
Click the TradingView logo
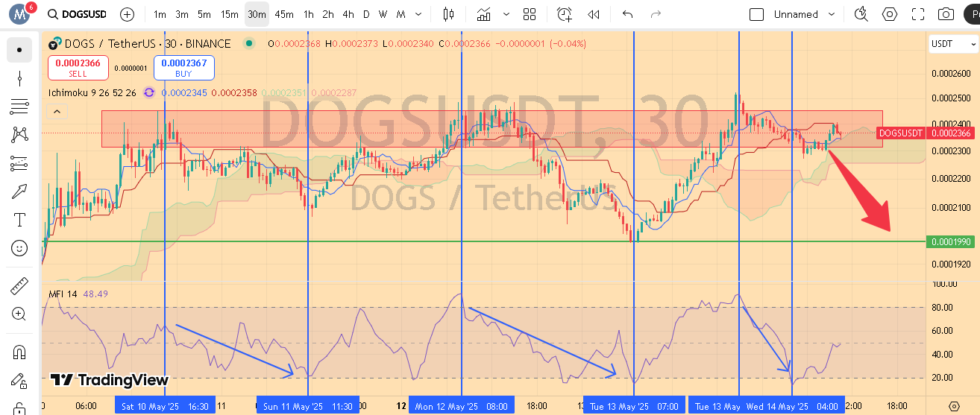[110, 380]
